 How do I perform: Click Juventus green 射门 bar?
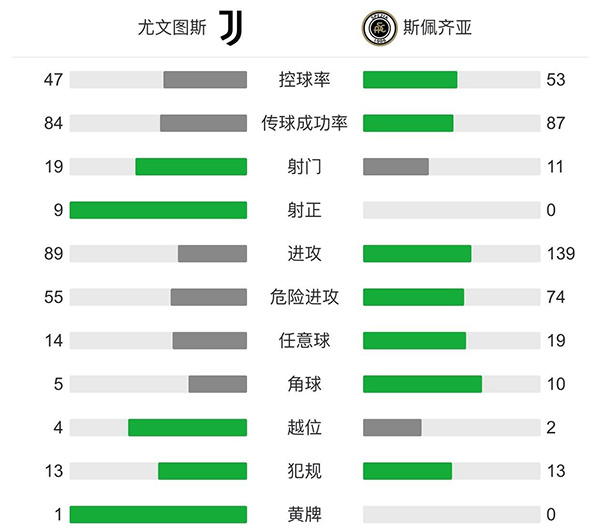click(191, 167)
